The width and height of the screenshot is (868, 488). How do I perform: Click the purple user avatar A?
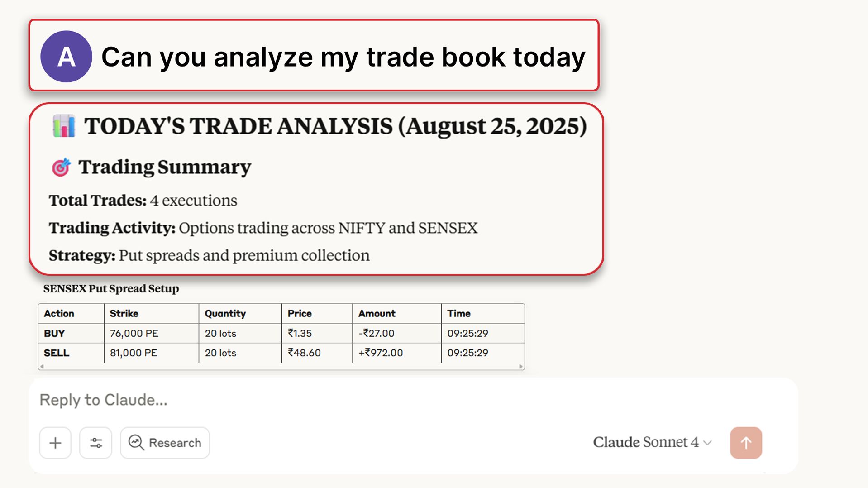coord(66,57)
